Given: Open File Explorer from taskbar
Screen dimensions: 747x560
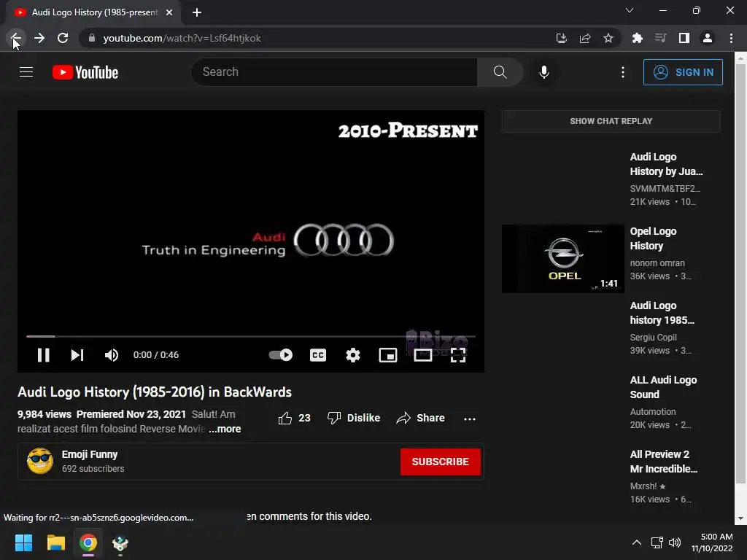Looking at the screenshot, I should tap(55, 542).
